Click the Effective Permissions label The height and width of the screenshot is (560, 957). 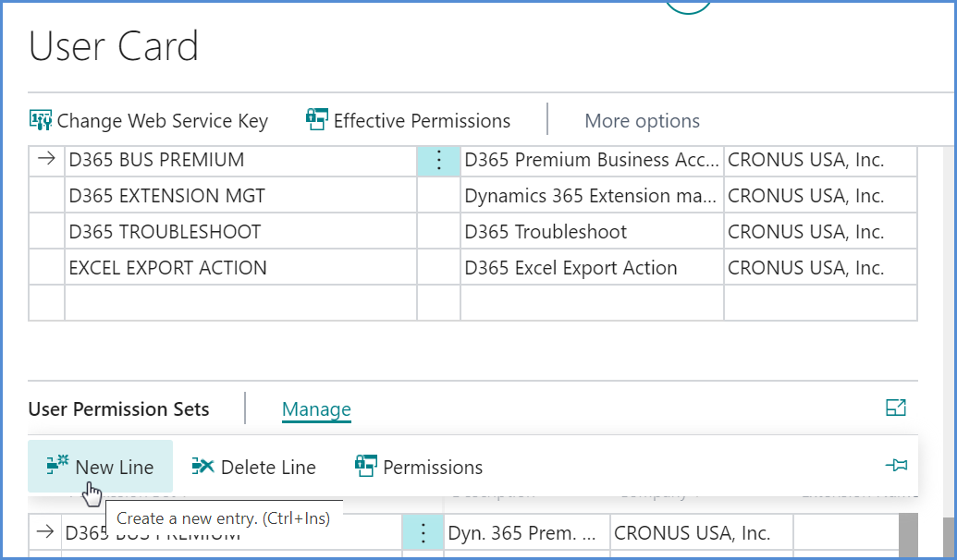coord(422,121)
